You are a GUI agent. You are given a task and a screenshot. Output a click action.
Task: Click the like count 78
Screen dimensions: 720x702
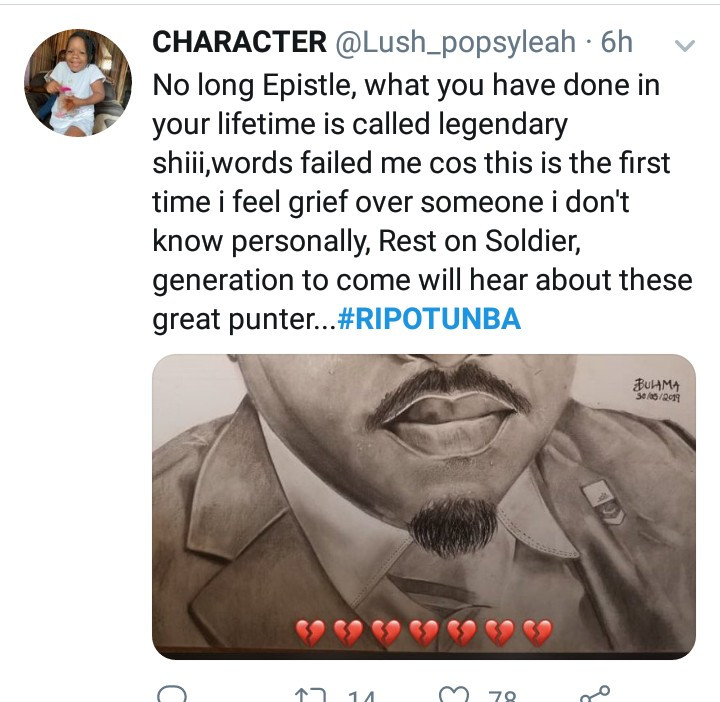[x=503, y=696]
